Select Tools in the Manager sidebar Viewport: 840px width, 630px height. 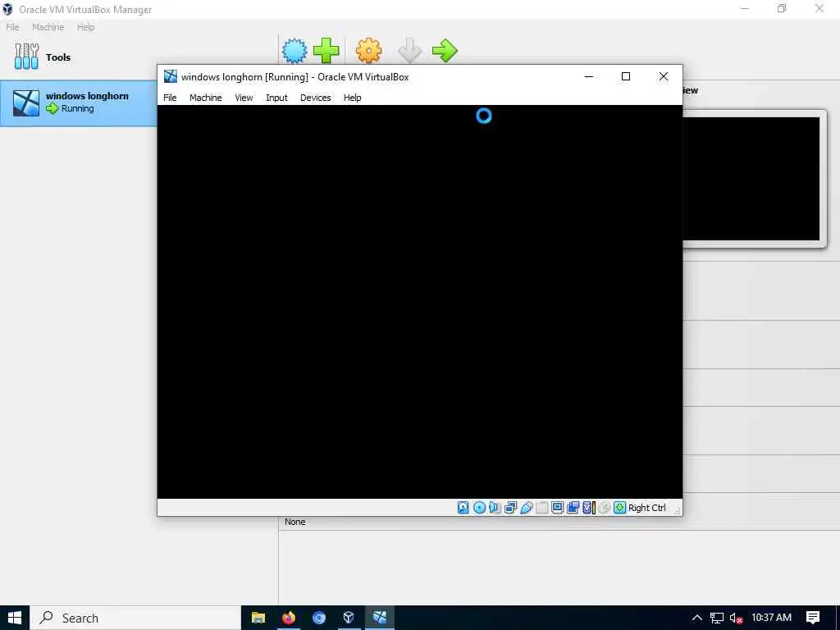78,57
